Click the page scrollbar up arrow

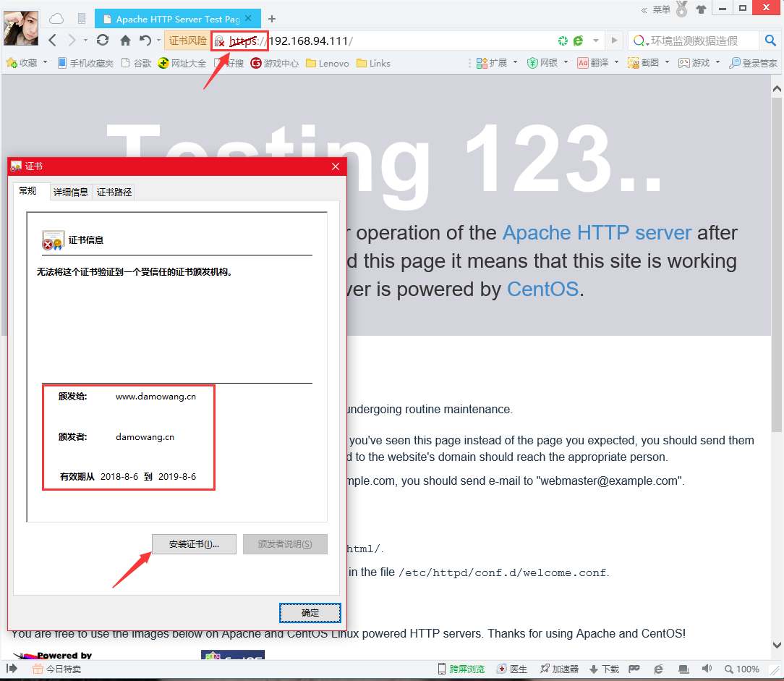777,88
